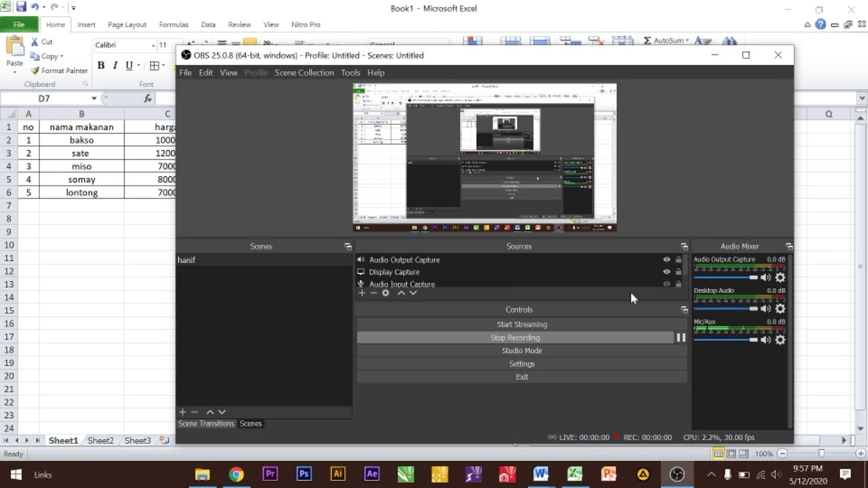Pause recording with the pause icon
868x488 pixels.
[681, 338]
